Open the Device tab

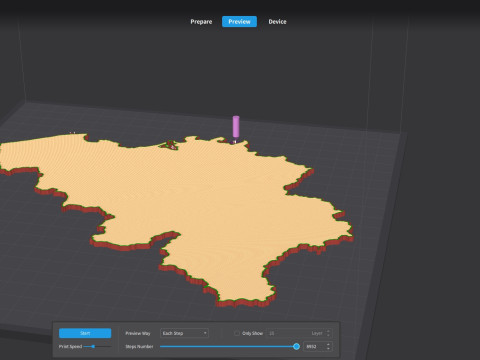[x=277, y=22]
